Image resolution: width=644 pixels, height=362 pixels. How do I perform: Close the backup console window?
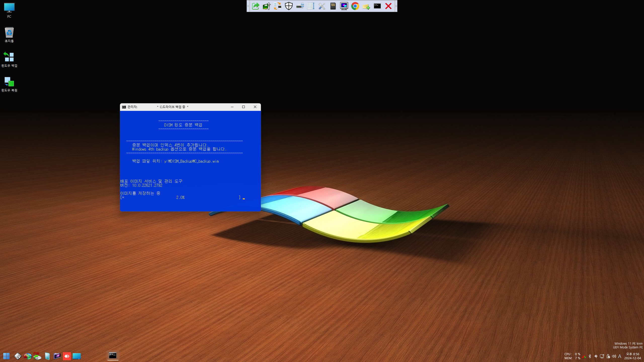click(x=255, y=107)
